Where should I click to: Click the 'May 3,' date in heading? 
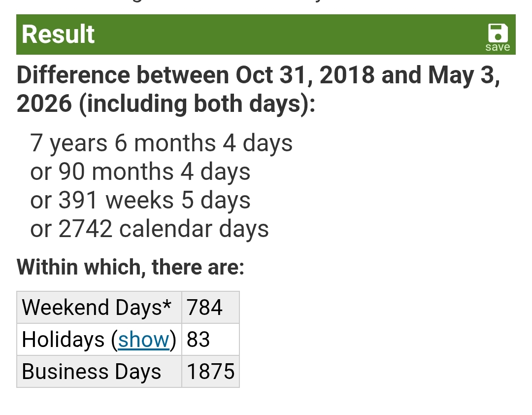pos(464,75)
